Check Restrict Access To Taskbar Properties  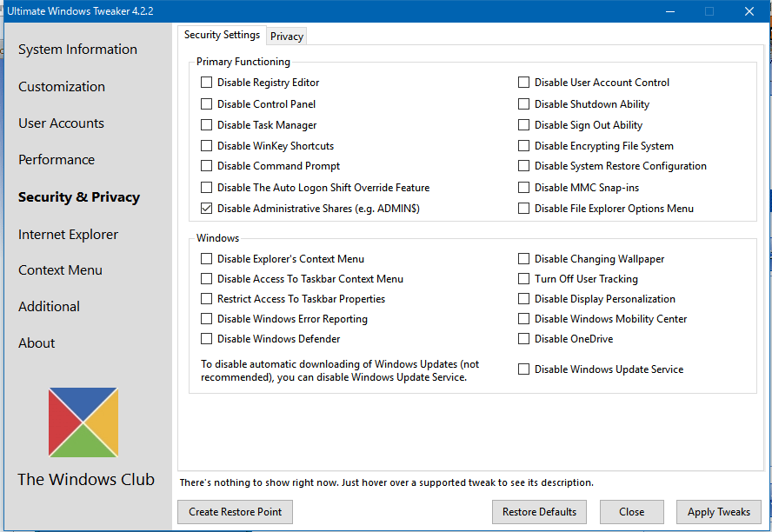pyautogui.click(x=206, y=299)
